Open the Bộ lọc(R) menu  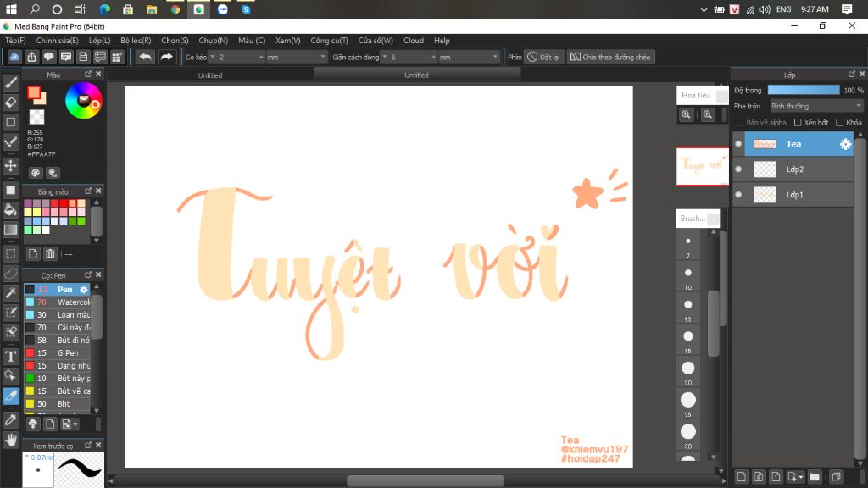click(x=136, y=41)
